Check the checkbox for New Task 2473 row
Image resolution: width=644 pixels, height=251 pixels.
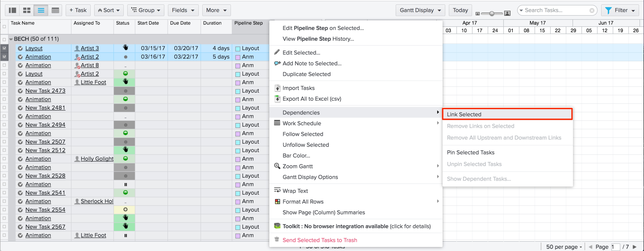coord(4,91)
